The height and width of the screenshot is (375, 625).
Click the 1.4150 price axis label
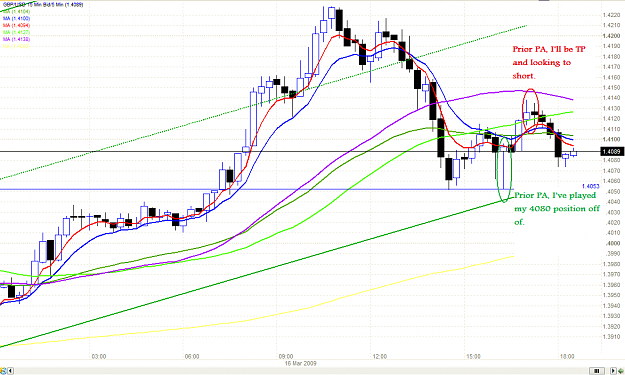611,88
